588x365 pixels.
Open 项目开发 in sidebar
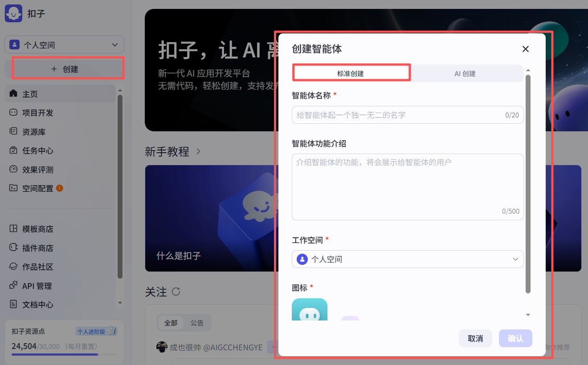[x=60, y=113]
